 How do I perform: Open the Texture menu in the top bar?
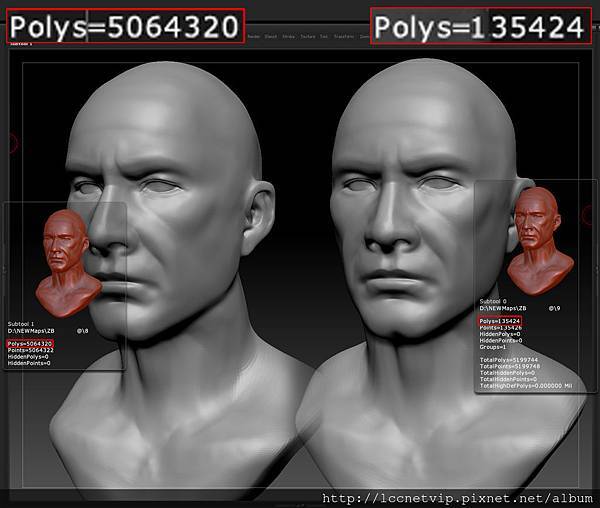click(x=308, y=36)
